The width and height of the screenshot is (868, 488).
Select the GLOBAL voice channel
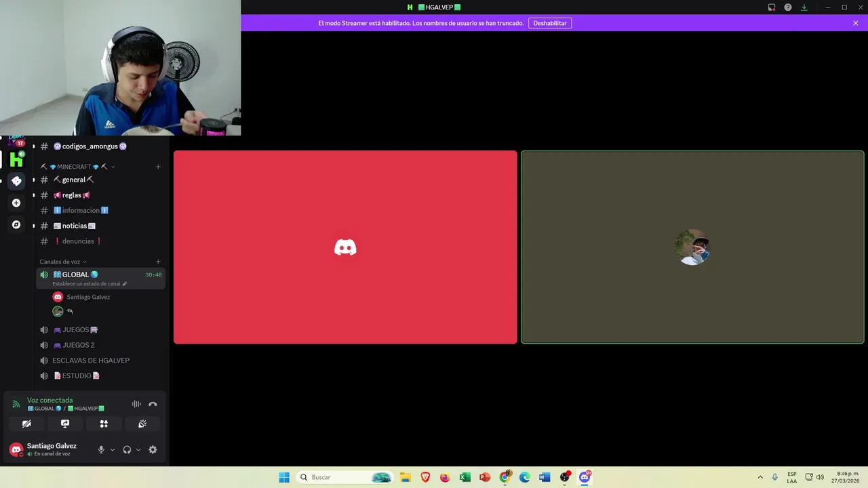(x=100, y=274)
